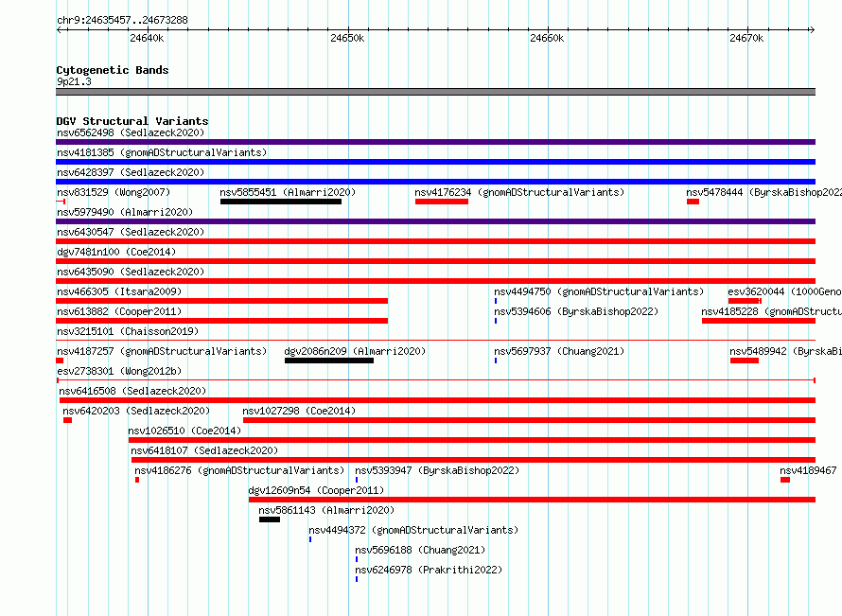The height and width of the screenshot is (616, 842).
Task: Open variant nsv6416508 (Sedlazeck2020) label
Action: pyautogui.click(x=132, y=391)
